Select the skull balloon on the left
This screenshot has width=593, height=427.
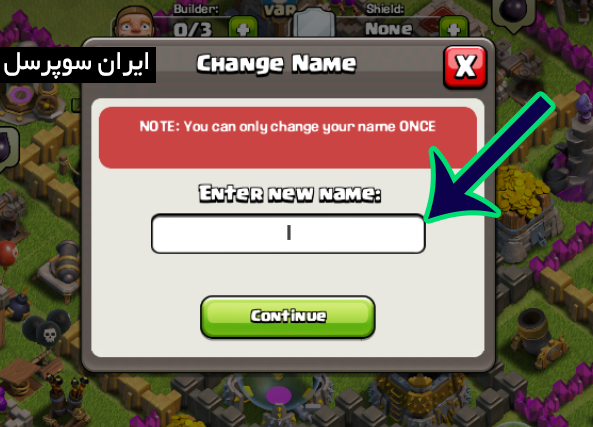(47, 328)
